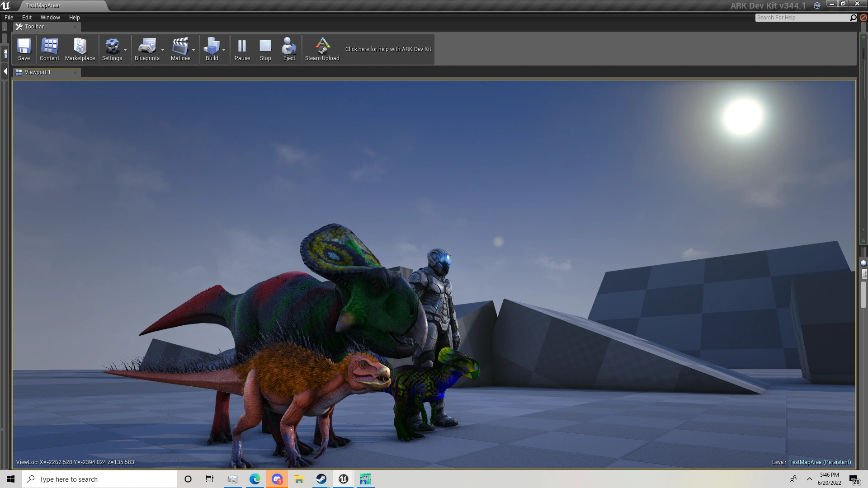Switch to the Viewport 1 tab
Image resolution: width=868 pixels, height=488 pixels.
point(38,72)
